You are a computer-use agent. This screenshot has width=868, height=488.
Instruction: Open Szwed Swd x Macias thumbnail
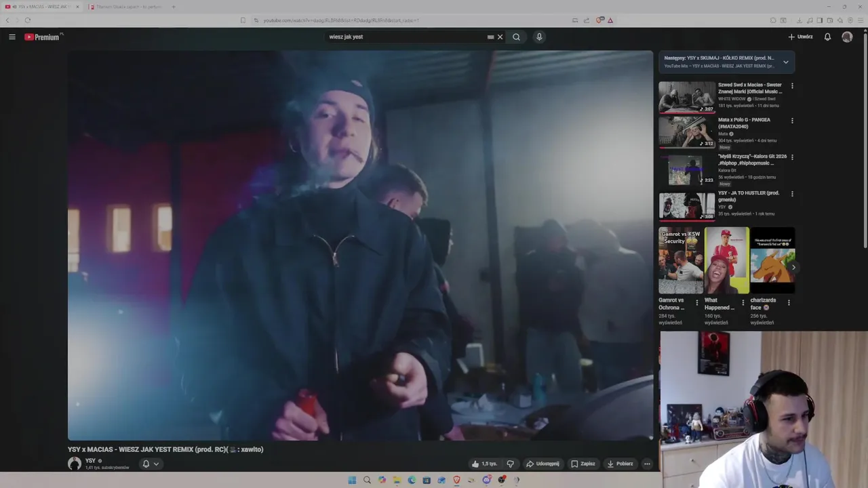[687, 97]
